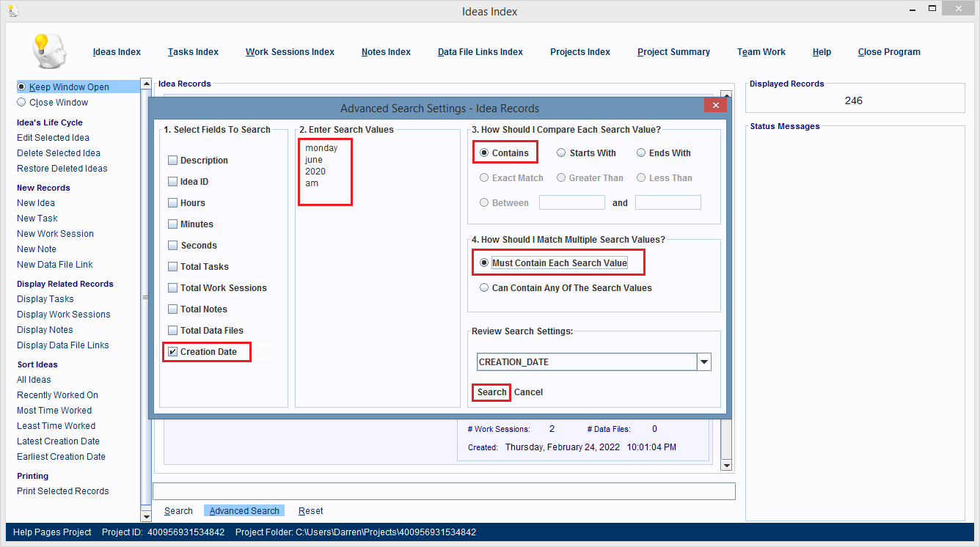This screenshot has height=547, width=980.
Task: Tick the Seconds checkbox
Action: click(173, 246)
